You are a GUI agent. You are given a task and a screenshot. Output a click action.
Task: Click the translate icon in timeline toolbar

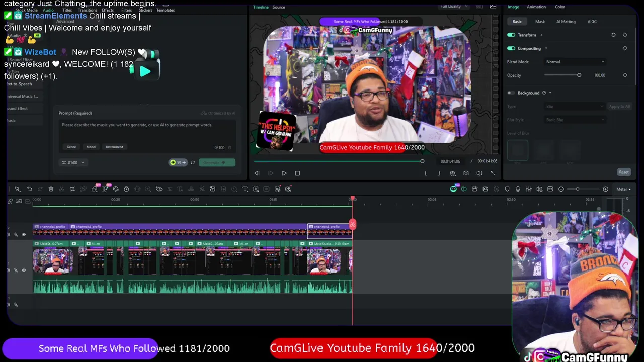(202, 189)
